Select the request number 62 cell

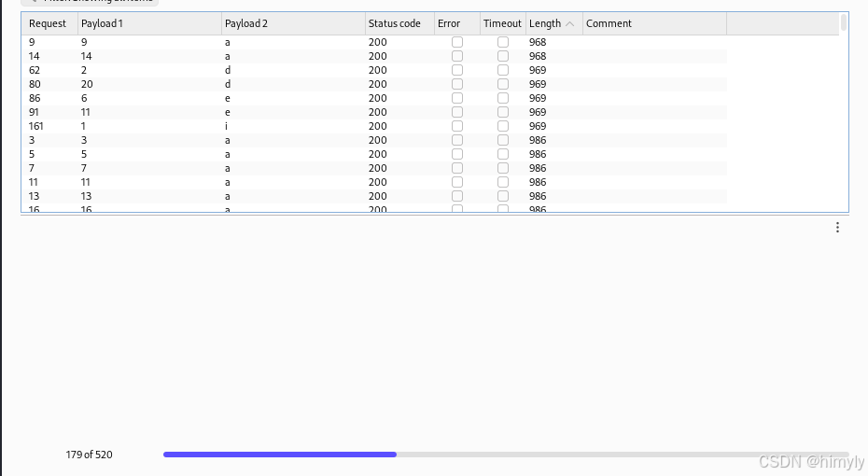click(x=35, y=70)
